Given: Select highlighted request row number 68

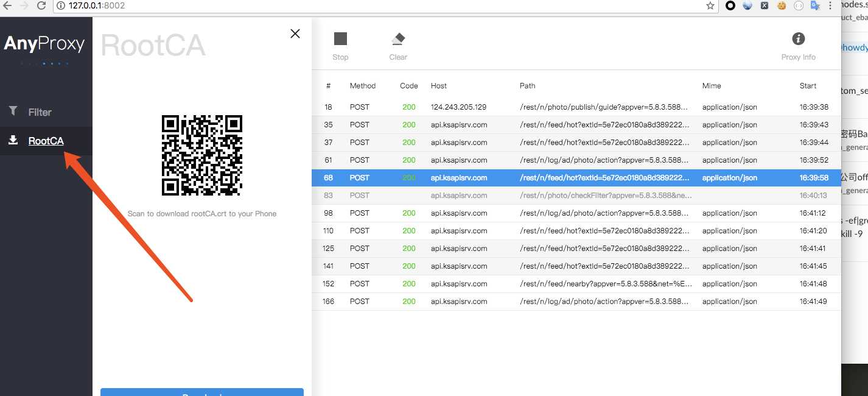Looking at the screenshot, I should (576, 178).
